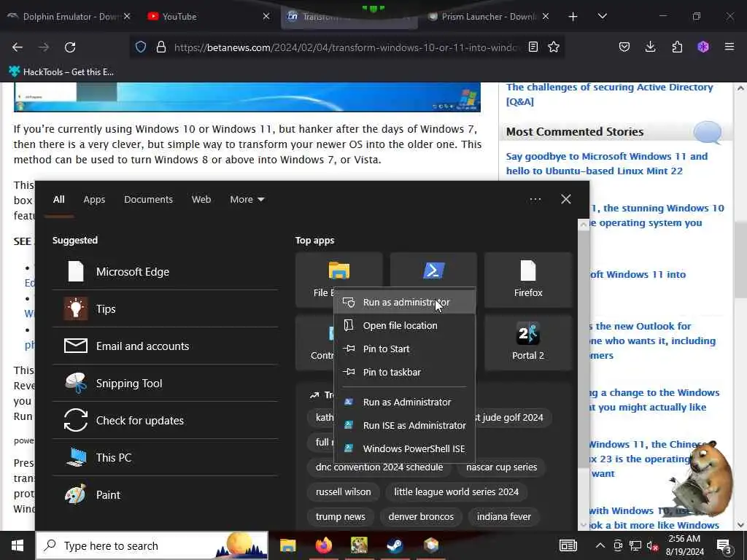Image resolution: width=747 pixels, height=560 pixels.
Task: Open File Explorer from taskbar
Action: 287,545
